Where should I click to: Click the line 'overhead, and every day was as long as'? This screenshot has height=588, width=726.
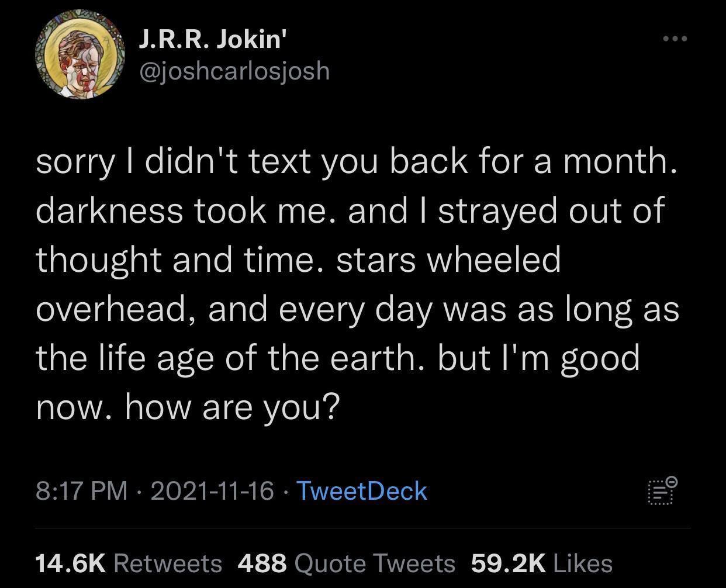point(357,309)
